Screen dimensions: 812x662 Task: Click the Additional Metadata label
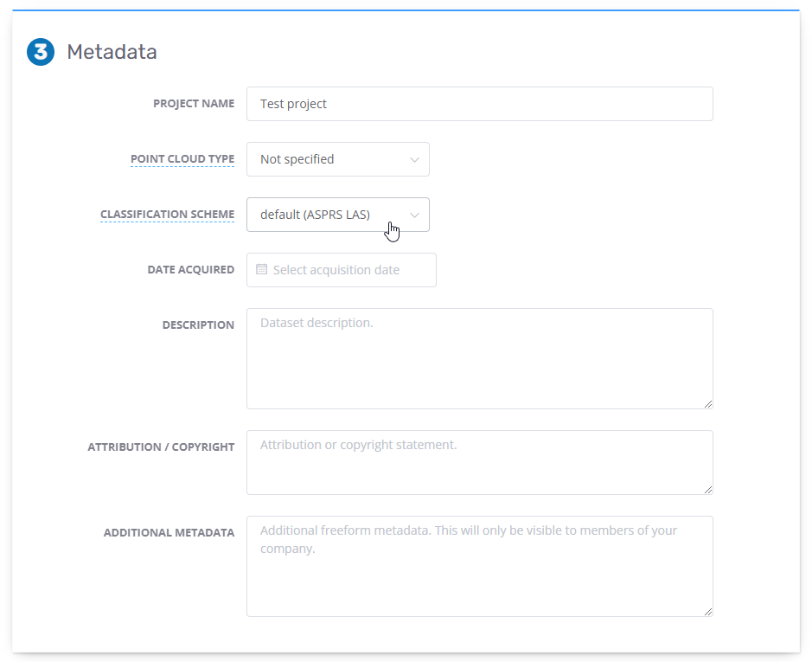pos(169,533)
